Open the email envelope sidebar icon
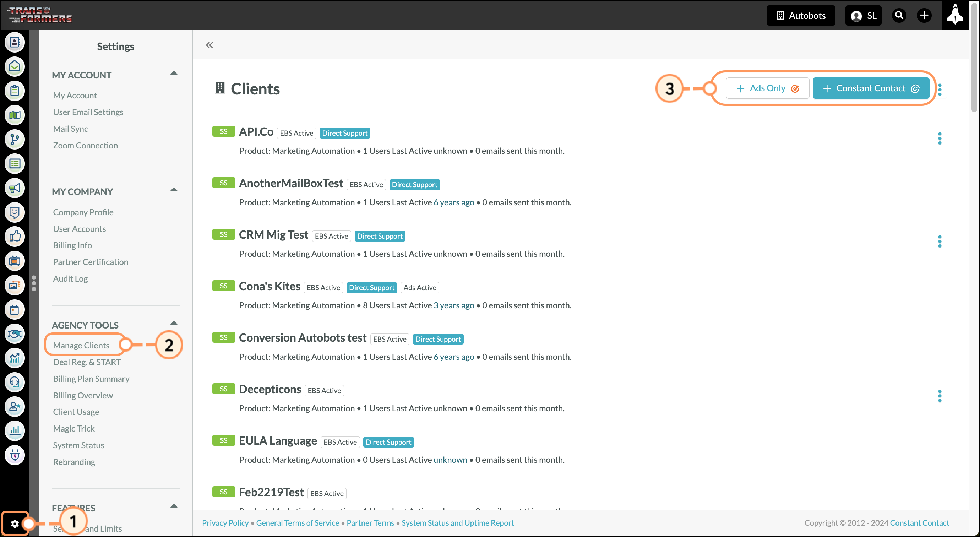980x537 pixels. click(x=15, y=67)
